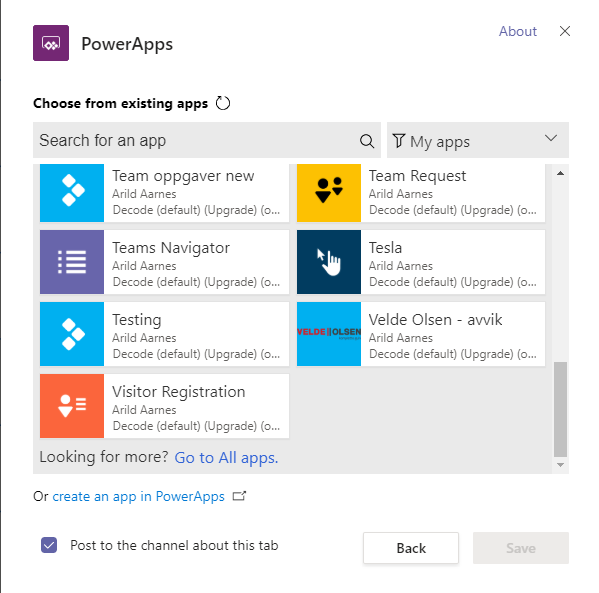Click Arild Aarnes under Teams Navigator
This screenshot has height=593, width=599.
tap(144, 266)
